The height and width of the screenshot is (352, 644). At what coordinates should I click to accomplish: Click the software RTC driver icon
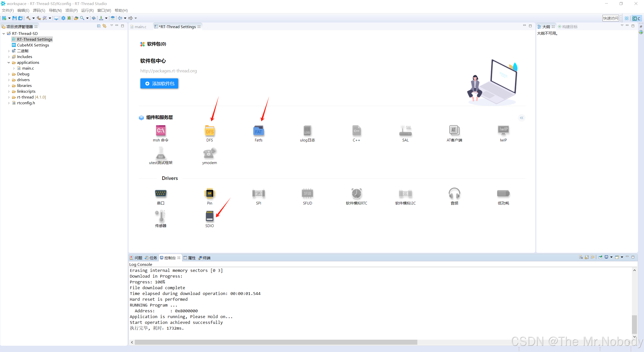point(356,193)
